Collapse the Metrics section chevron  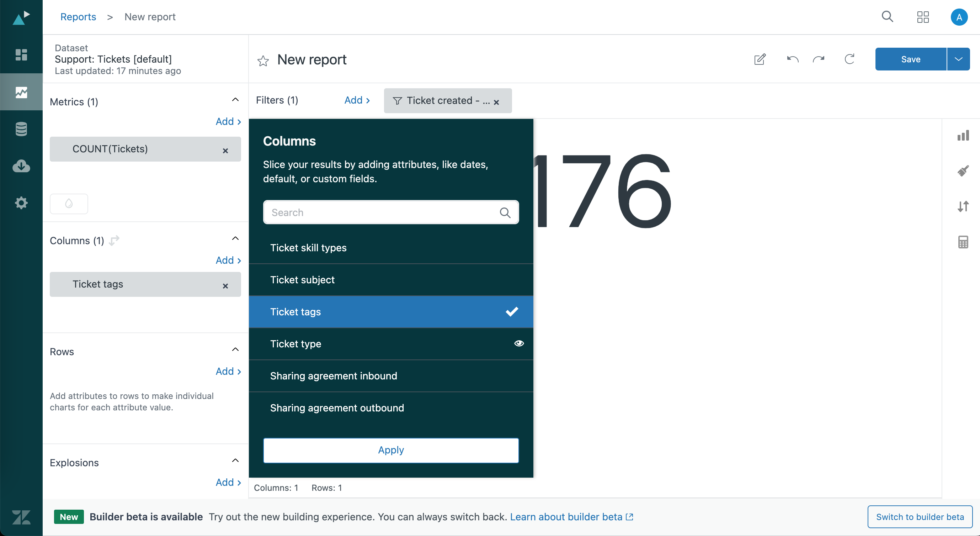[235, 100]
